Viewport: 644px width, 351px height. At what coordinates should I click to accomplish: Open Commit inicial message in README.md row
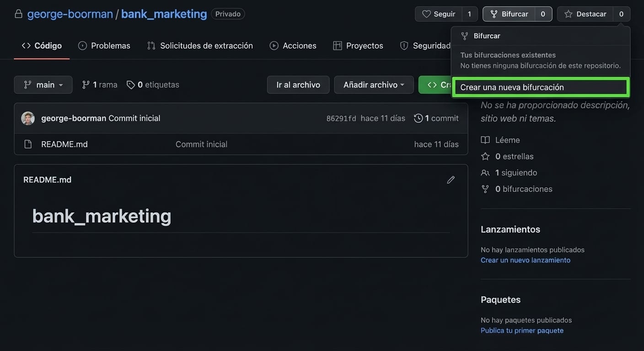coord(201,144)
